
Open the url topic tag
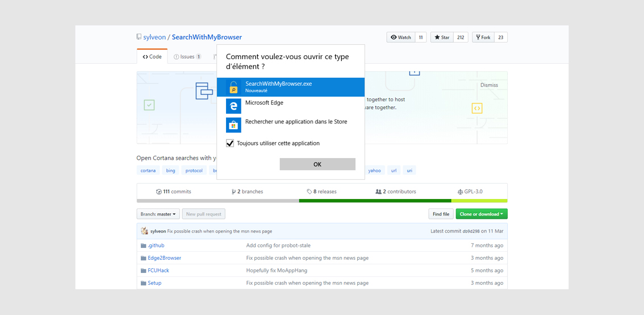click(x=394, y=170)
